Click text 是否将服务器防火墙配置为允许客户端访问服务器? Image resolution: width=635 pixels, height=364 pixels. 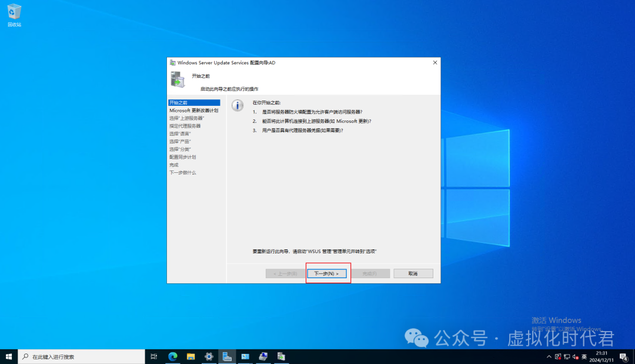click(312, 112)
